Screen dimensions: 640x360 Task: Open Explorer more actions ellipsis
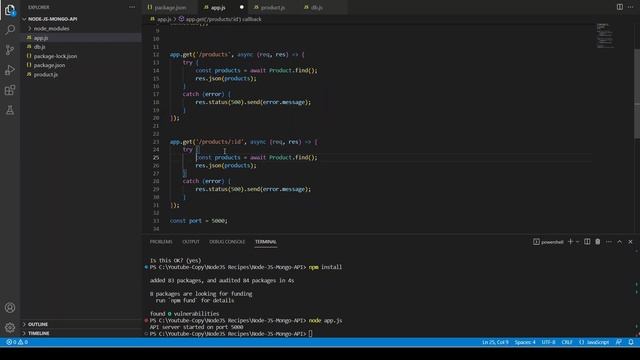[132, 7]
